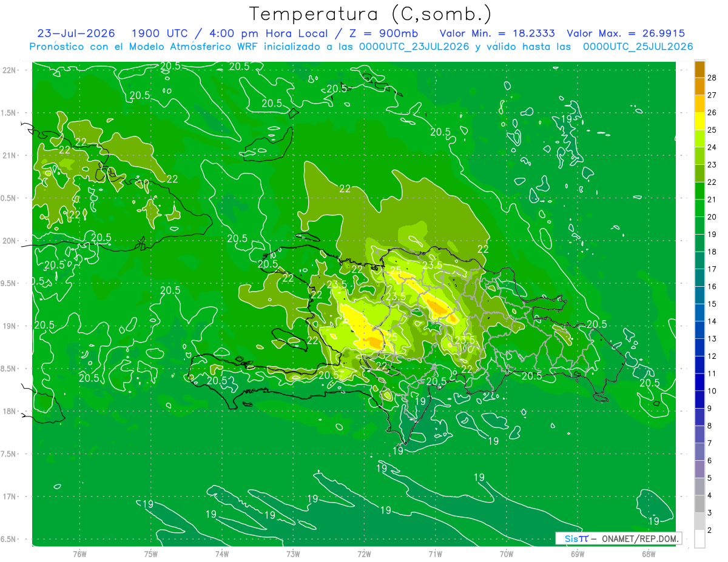Viewport: 728px width, 562px height.
Task: Click the SisTT ONAMET/REP.DOM. logo box
Action: tap(619, 538)
